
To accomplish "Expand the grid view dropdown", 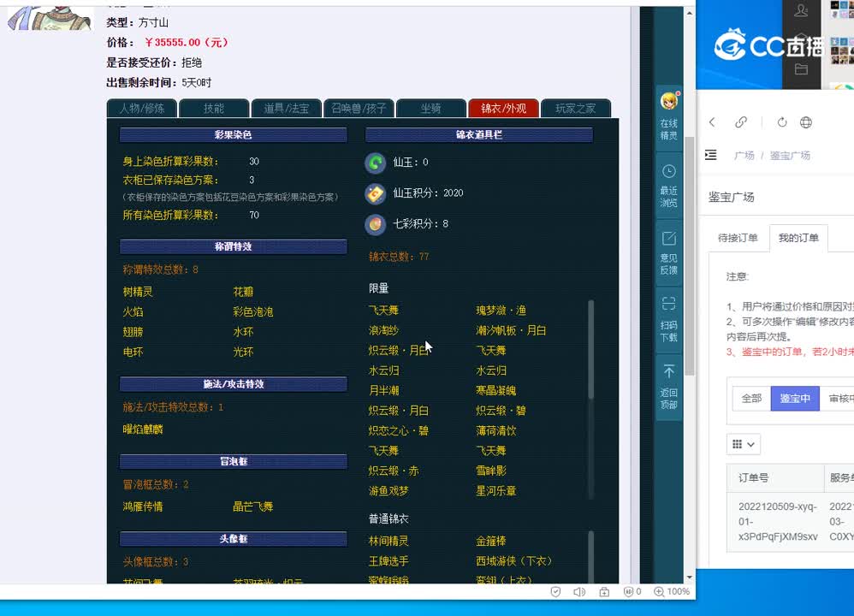I will click(x=744, y=444).
